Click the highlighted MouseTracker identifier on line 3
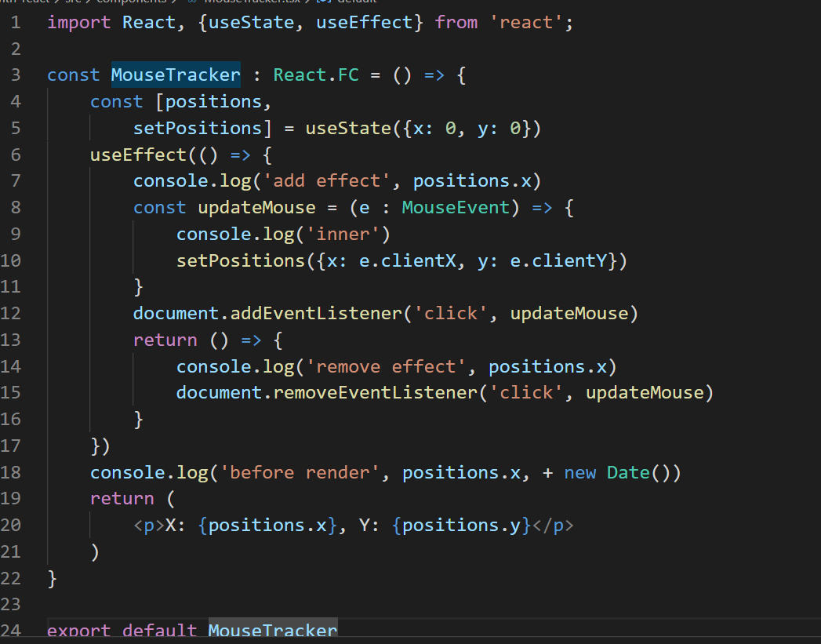Viewport: 821px width, 644px height. [x=176, y=75]
